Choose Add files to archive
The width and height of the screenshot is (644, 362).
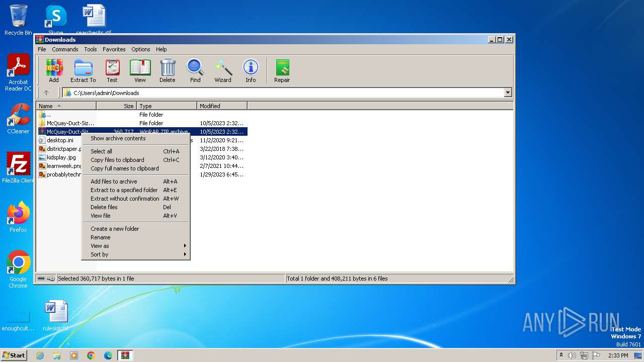(x=136, y=182)
